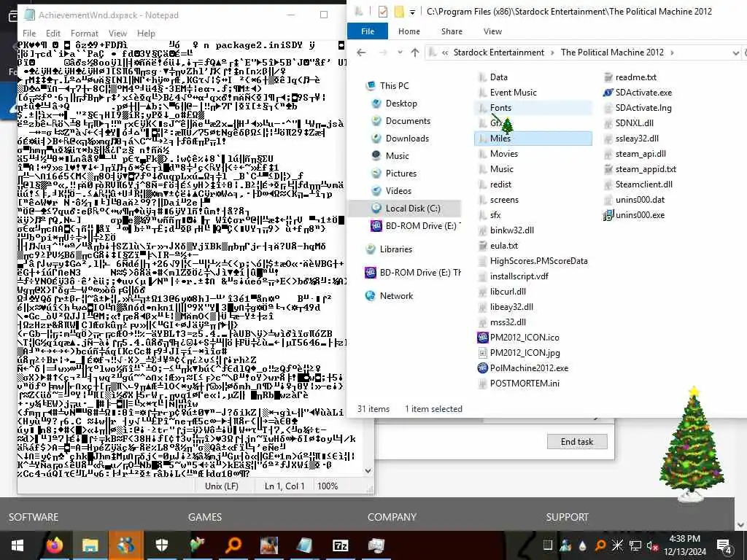Open the recent locations dropdown arrow
The image size is (747, 560).
(400, 52)
